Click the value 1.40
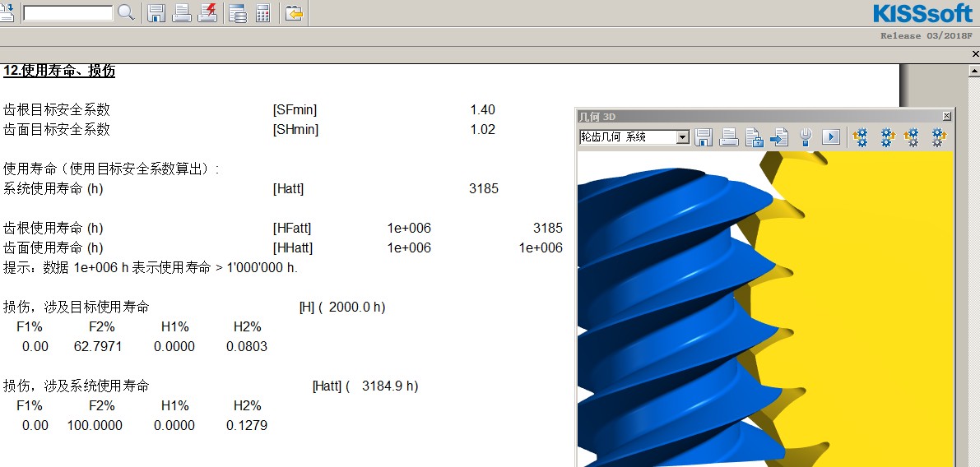Viewport: 980px width, 467px height. coord(482,110)
